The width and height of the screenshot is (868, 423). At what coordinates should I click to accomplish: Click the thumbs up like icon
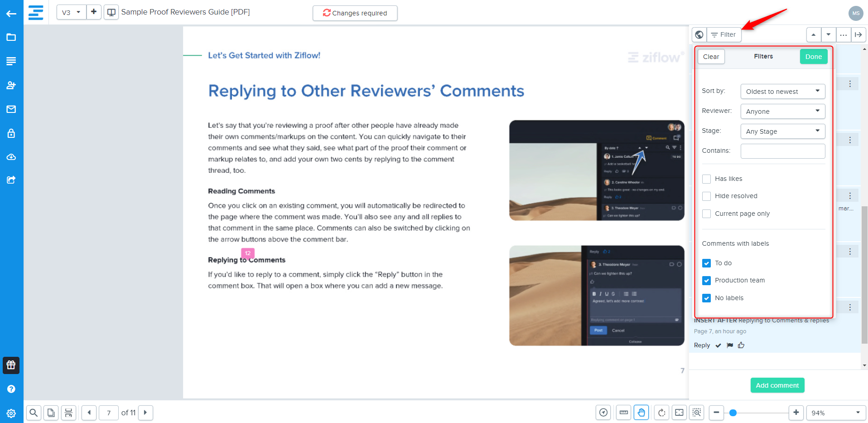tap(741, 345)
